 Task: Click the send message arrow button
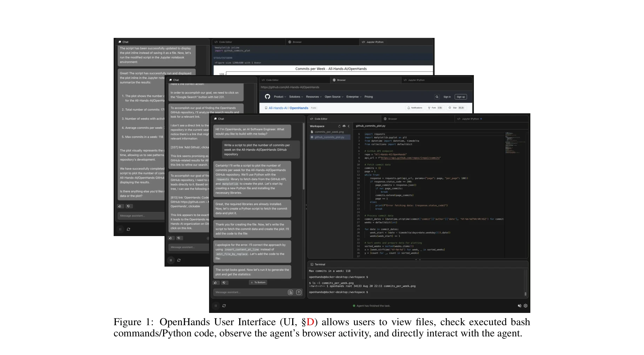298,292
